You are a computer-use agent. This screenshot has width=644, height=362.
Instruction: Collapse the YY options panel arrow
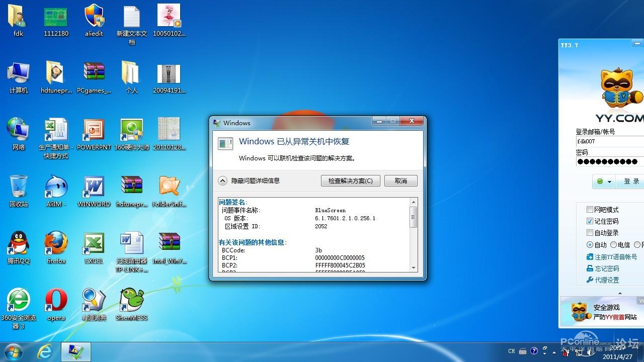(620, 293)
